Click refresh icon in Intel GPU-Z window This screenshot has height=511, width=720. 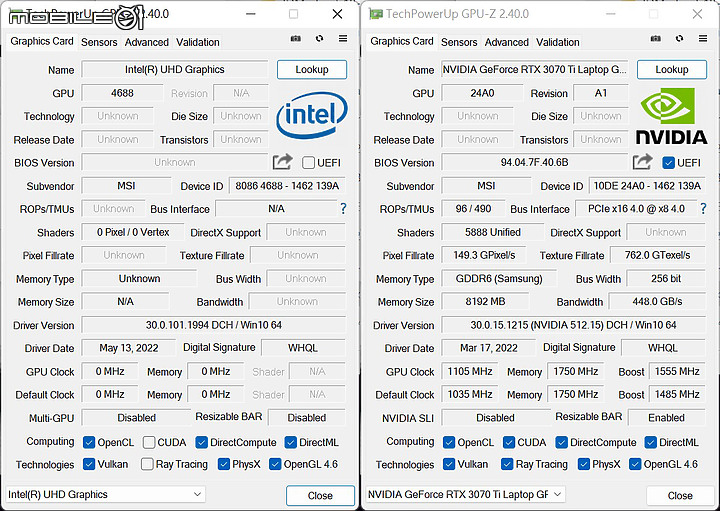tap(320, 39)
